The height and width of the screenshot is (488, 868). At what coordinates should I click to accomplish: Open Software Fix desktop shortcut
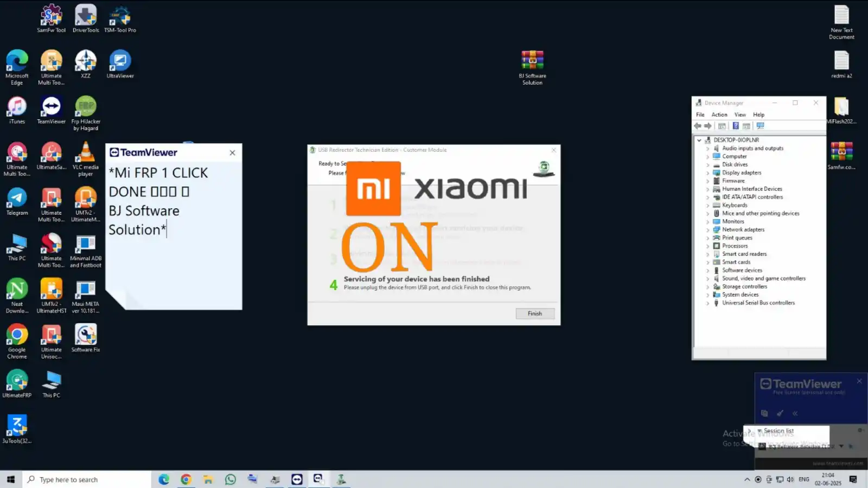[x=86, y=338]
